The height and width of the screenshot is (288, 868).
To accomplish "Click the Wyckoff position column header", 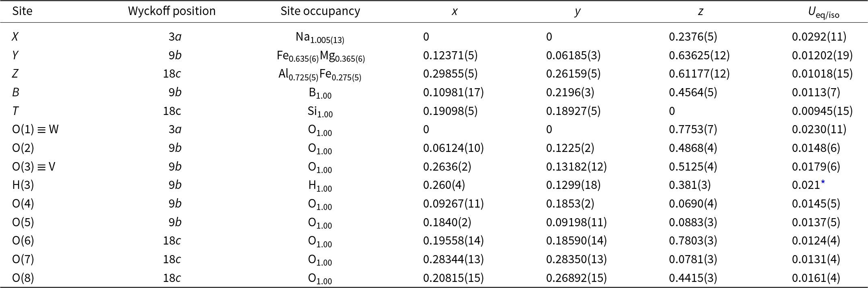I will click(x=172, y=11).
